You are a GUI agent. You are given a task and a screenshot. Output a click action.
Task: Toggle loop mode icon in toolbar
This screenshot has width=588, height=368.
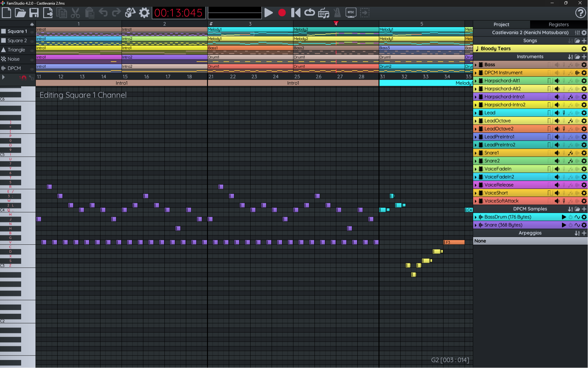(310, 13)
